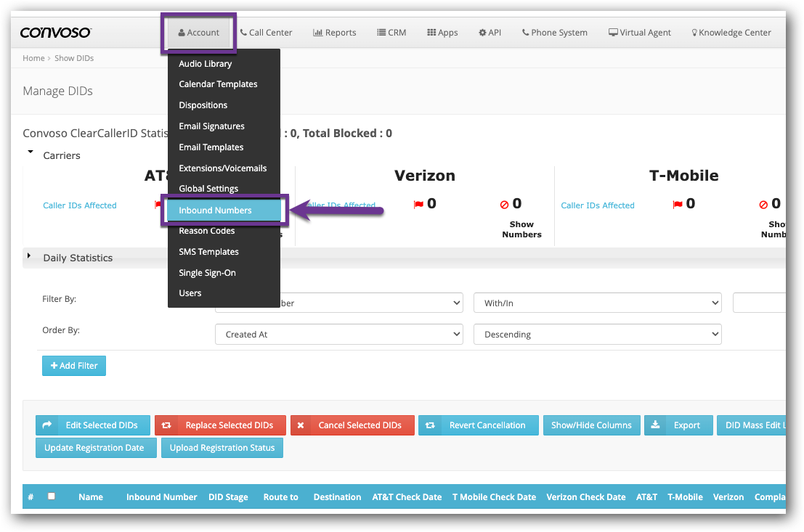Sort by AT&T Check Date column
The height and width of the screenshot is (532, 804).
(x=407, y=497)
